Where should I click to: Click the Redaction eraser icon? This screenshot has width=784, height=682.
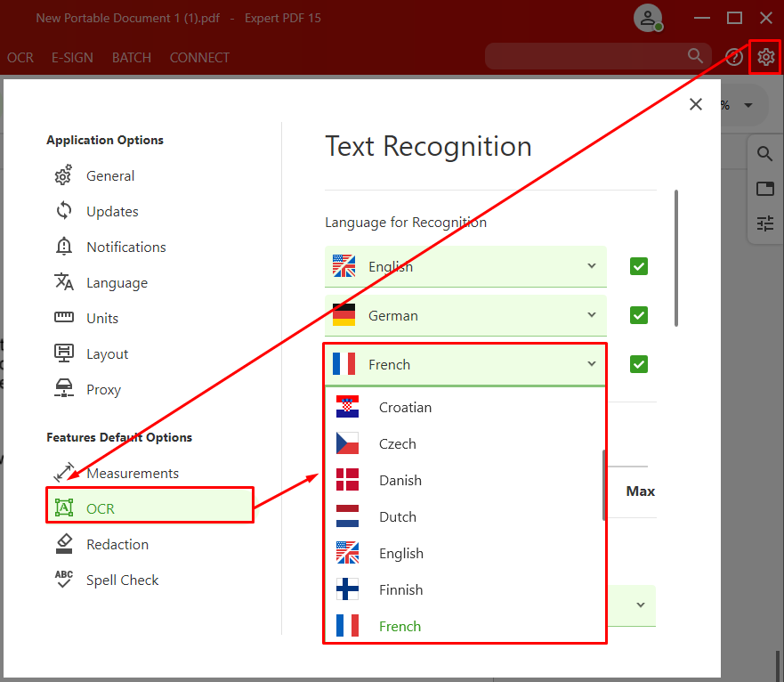click(63, 543)
